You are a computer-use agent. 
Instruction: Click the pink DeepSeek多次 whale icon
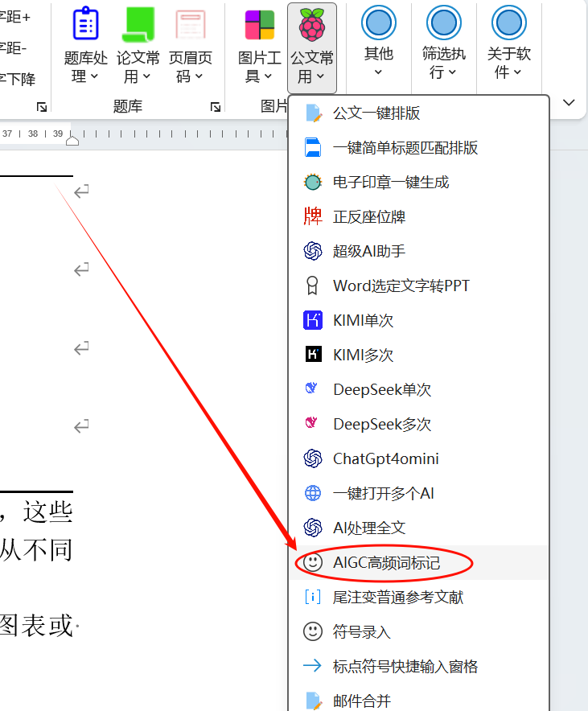pyautogui.click(x=311, y=422)
